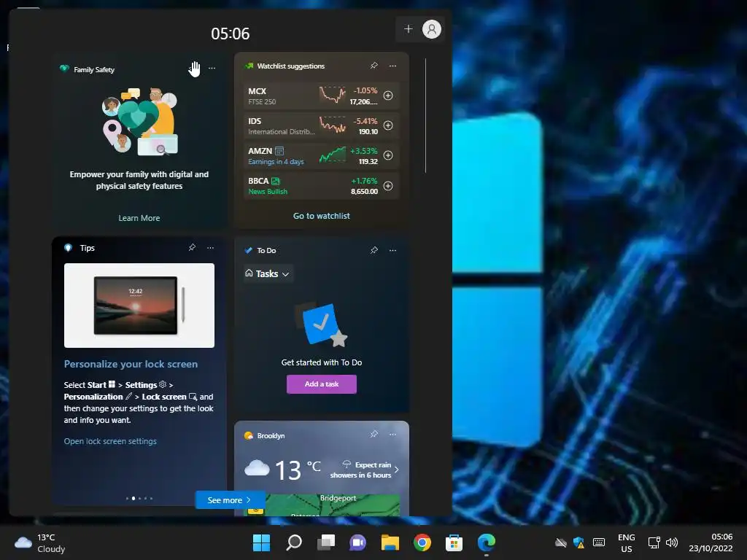Open taskbar Search
Screen dimensions: 747x560
294,542
